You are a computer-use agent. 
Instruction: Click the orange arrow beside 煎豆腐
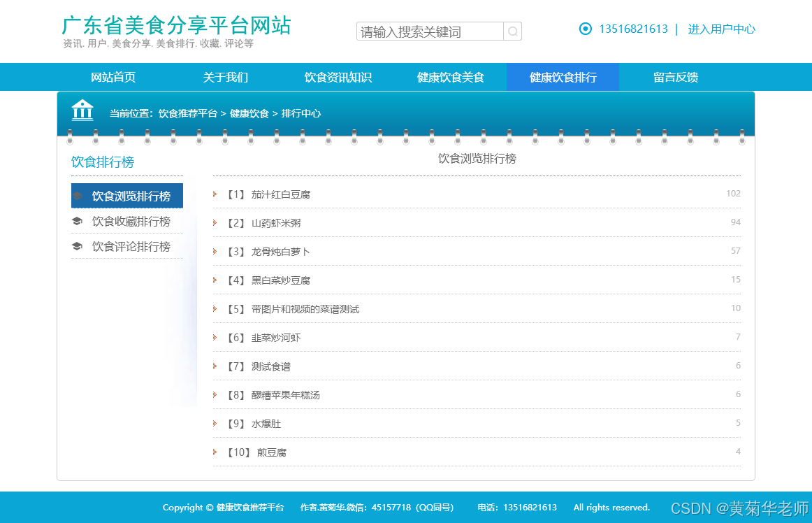point(215,452)
